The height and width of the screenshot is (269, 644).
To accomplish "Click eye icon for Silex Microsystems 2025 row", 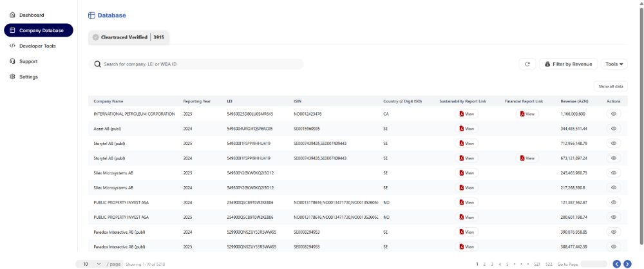I will [614, 173].
